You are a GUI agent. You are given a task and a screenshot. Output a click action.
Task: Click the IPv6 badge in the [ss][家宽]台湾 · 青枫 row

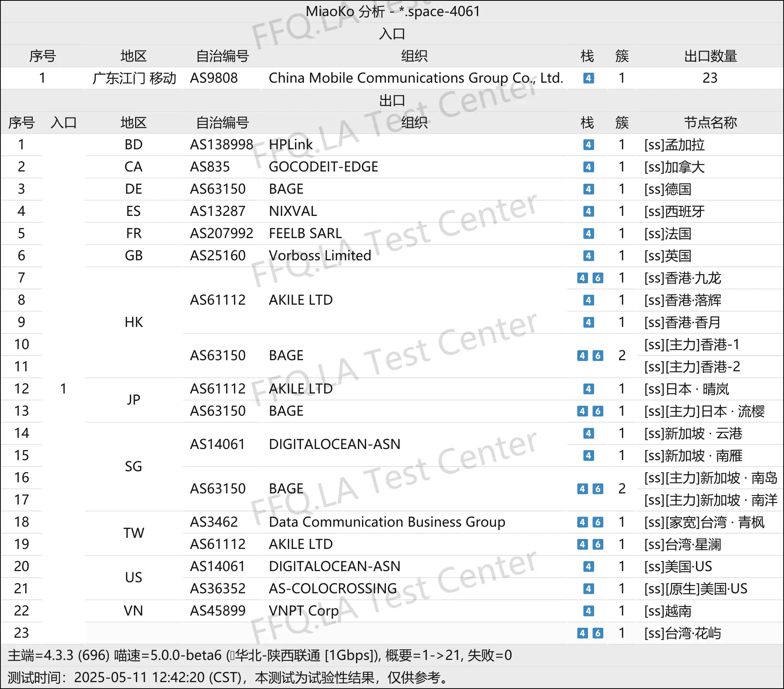tap(598, 522)
